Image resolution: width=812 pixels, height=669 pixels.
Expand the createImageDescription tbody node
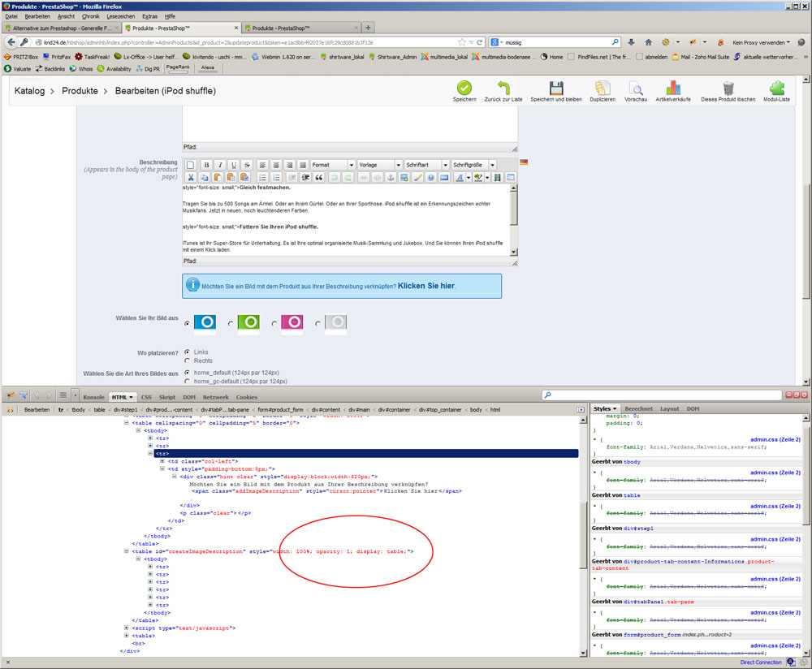[x=138, y=559]
